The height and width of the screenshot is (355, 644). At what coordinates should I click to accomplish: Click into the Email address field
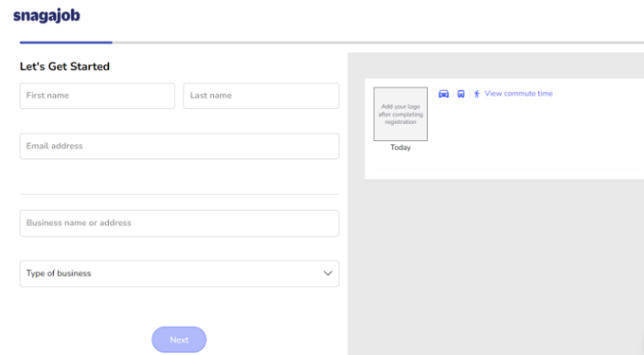(179, 146)
